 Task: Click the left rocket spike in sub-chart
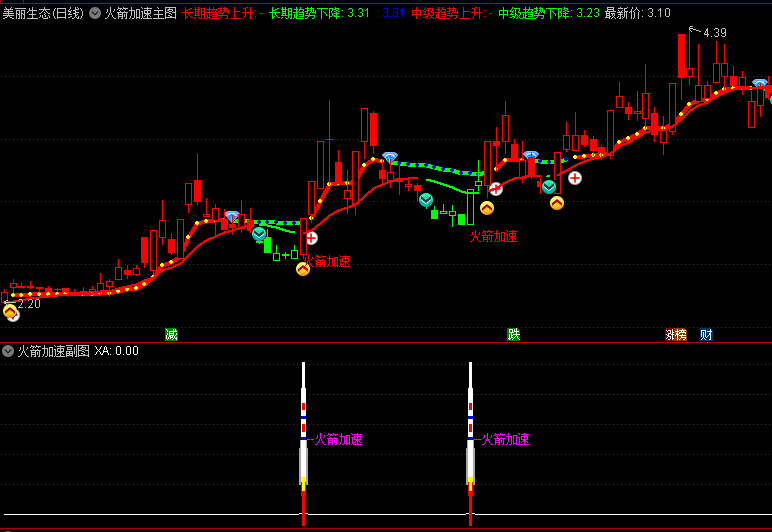tap(303, 444)
